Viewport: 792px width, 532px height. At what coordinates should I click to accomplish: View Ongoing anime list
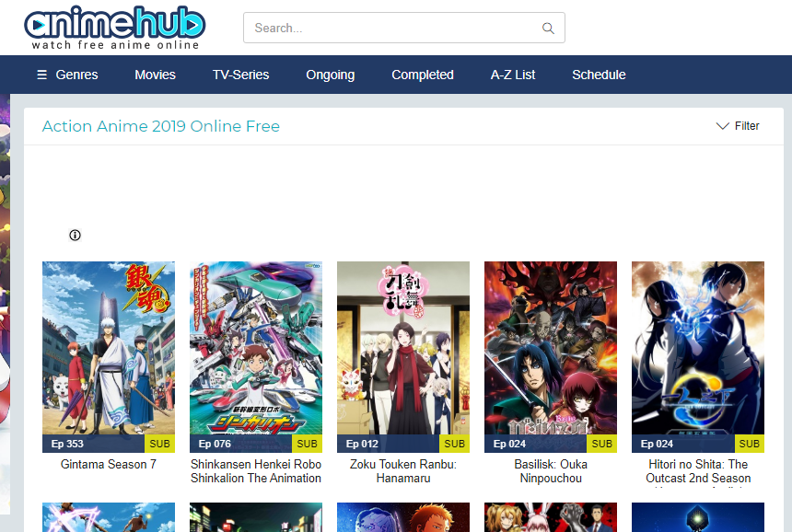tap(331, 75)
